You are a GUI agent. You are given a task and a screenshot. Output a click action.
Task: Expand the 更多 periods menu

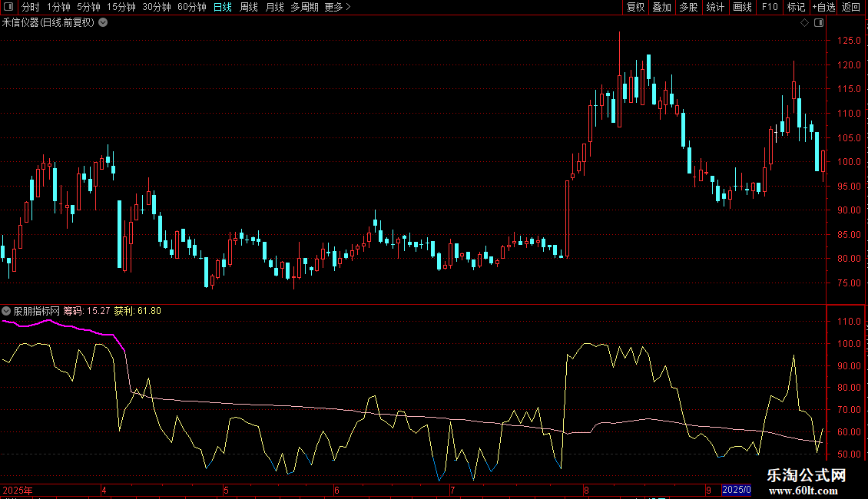point(337,7)
